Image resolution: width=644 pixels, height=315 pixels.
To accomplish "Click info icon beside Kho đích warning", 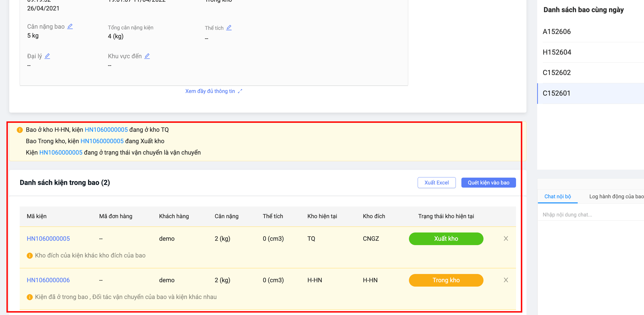I will [x=30, y=256].
